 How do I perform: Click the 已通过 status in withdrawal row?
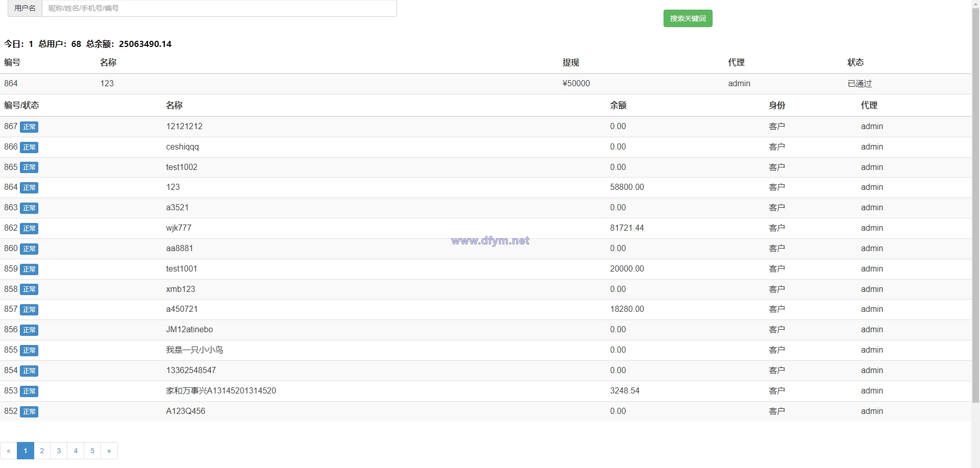point(860,83)
